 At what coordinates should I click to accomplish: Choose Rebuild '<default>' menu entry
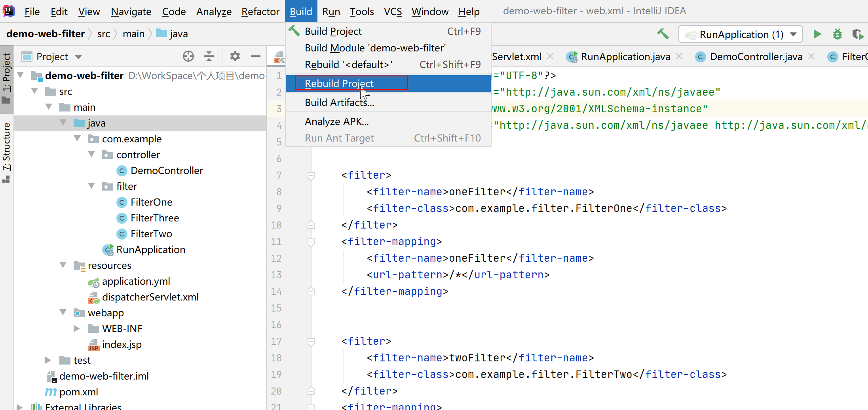coord(388,64)
